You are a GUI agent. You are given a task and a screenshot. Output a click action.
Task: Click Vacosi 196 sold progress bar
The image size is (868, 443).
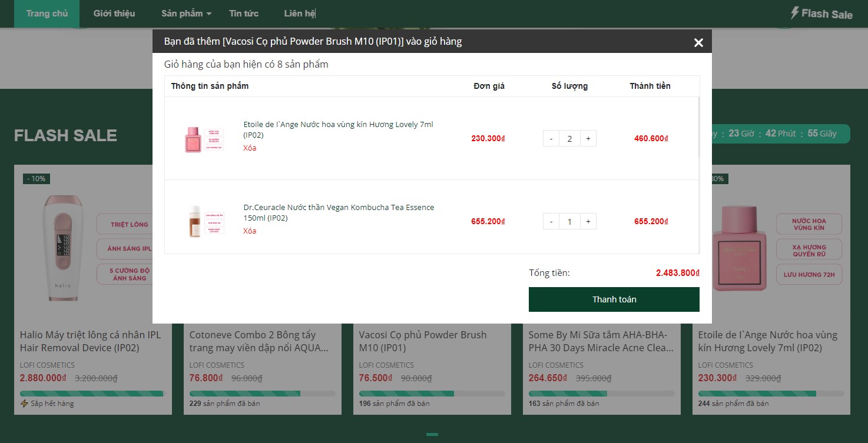pyautogui.click(x=432, y=394)
